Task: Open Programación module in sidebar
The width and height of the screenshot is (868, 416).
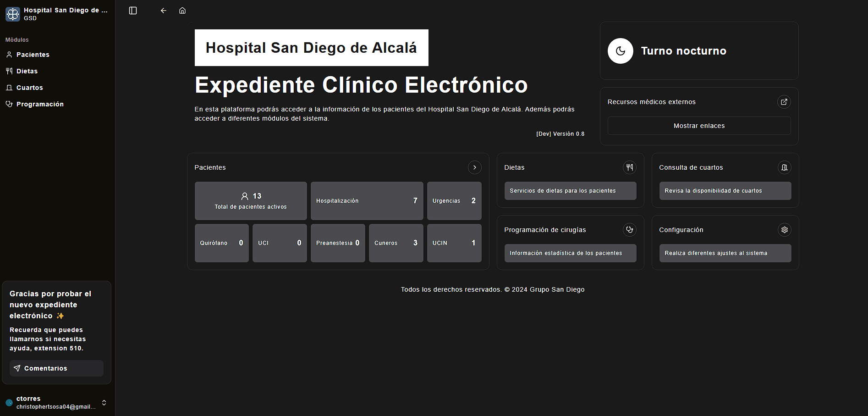Action: (57, 104)
